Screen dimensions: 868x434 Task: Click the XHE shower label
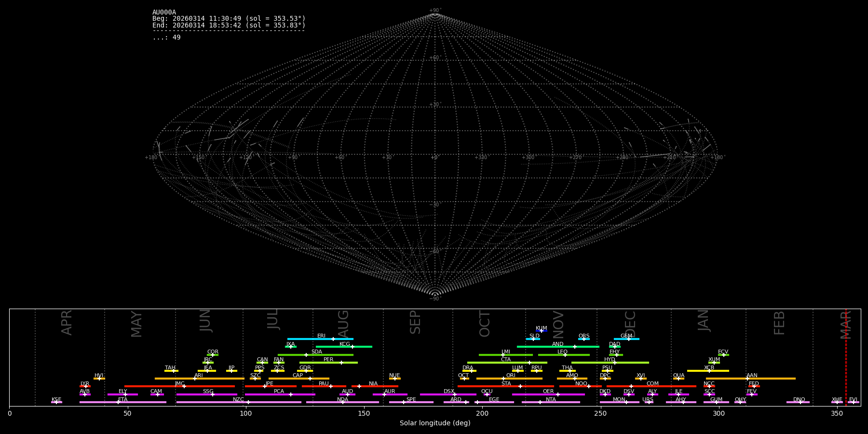point(837,400)
